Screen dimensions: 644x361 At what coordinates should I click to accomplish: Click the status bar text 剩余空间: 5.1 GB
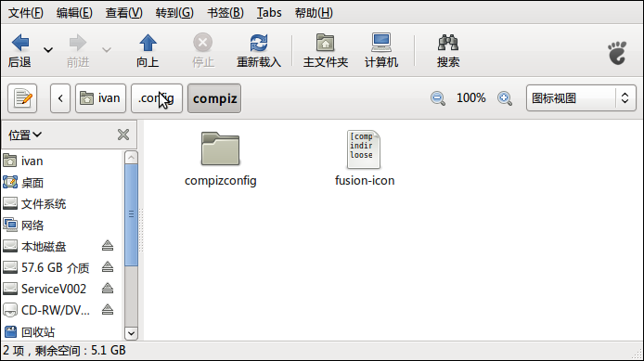click(x=80, y=350)
